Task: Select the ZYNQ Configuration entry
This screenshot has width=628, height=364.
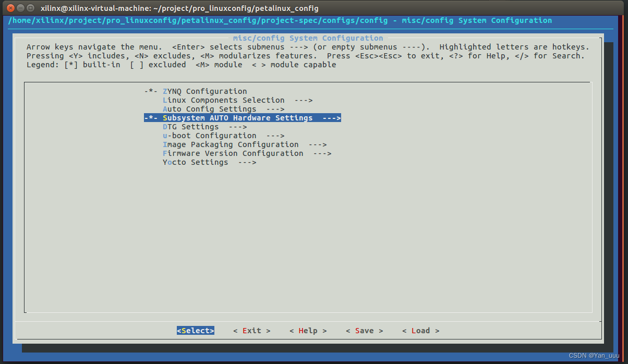Action: [x=204, y=91]
